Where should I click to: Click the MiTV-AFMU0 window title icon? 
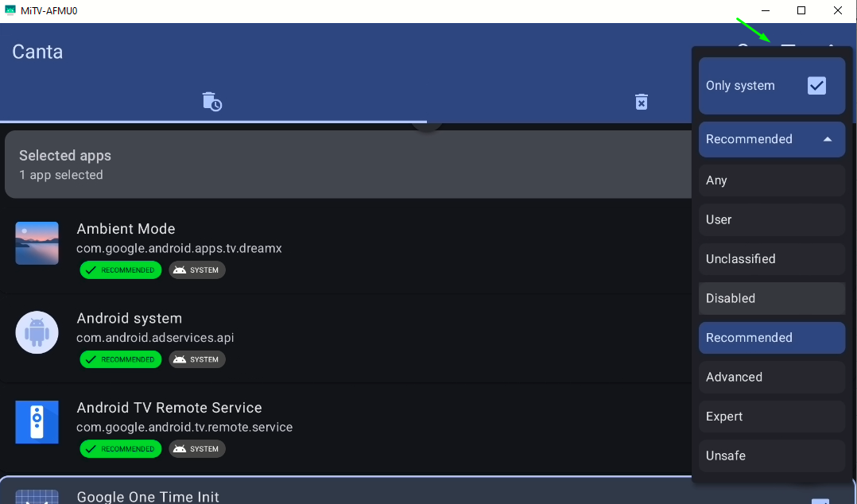(x=10, y=10)
